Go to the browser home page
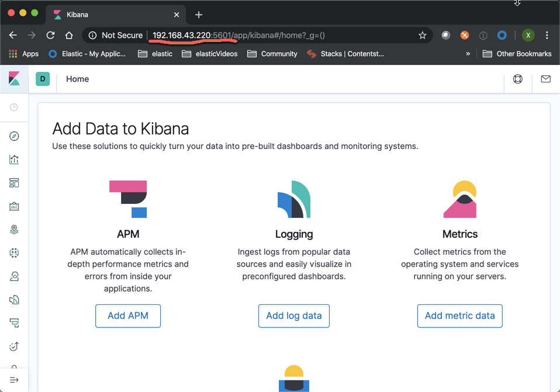 69,35
